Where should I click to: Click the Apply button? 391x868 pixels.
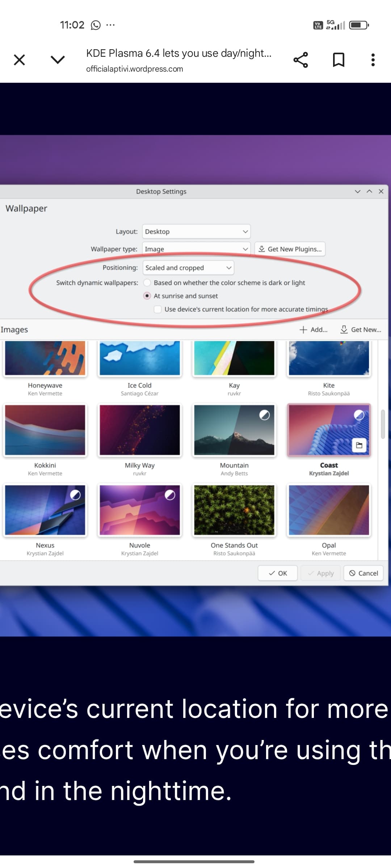pos(321,573)
